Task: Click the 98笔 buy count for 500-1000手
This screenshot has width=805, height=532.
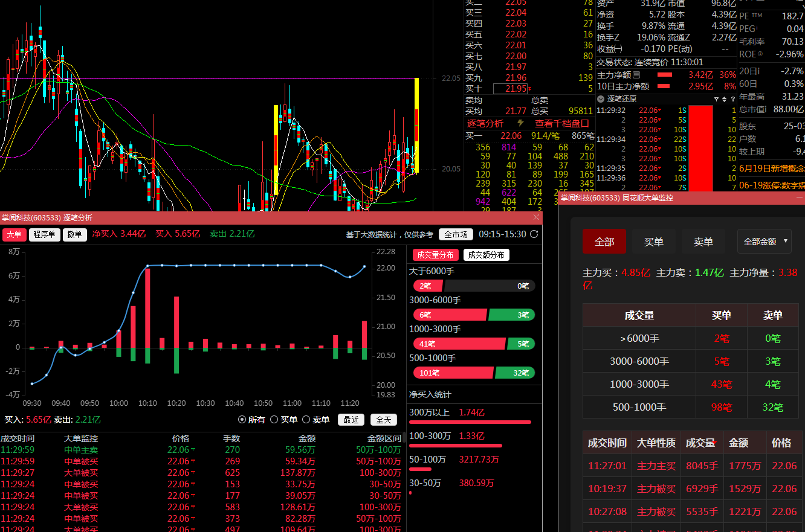Action: pos(721,407)
